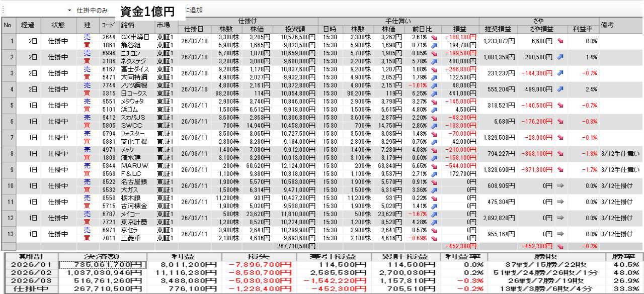Image resolution: width=644 pixels, height=294 pixels.
Task: Click the gray sideways arrow in row 13 さや
Action: [x=559, y=234]
